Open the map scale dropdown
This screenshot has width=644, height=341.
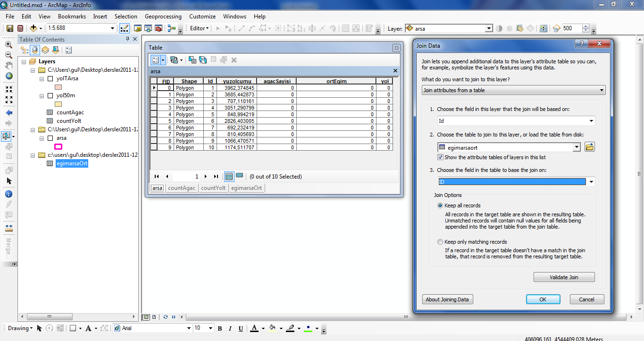pos(112,28)
